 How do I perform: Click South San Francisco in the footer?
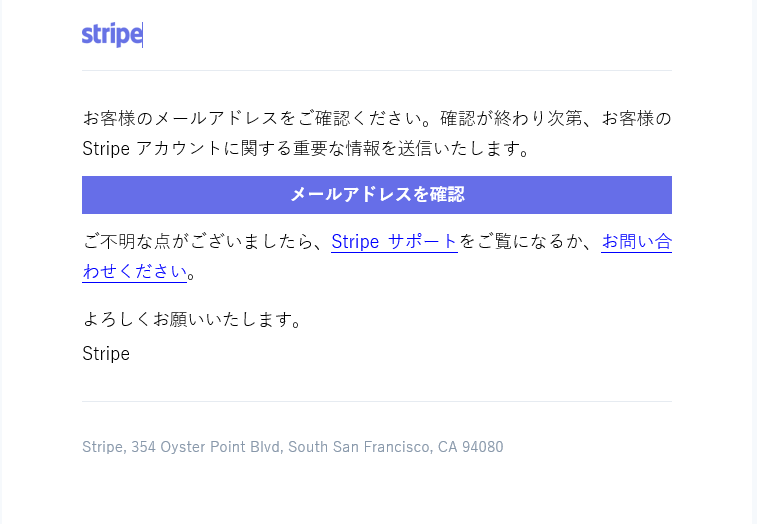[x=358, y=447]
